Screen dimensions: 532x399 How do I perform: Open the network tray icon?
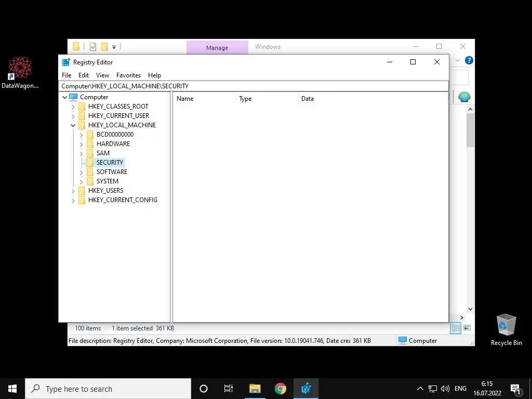433,389
